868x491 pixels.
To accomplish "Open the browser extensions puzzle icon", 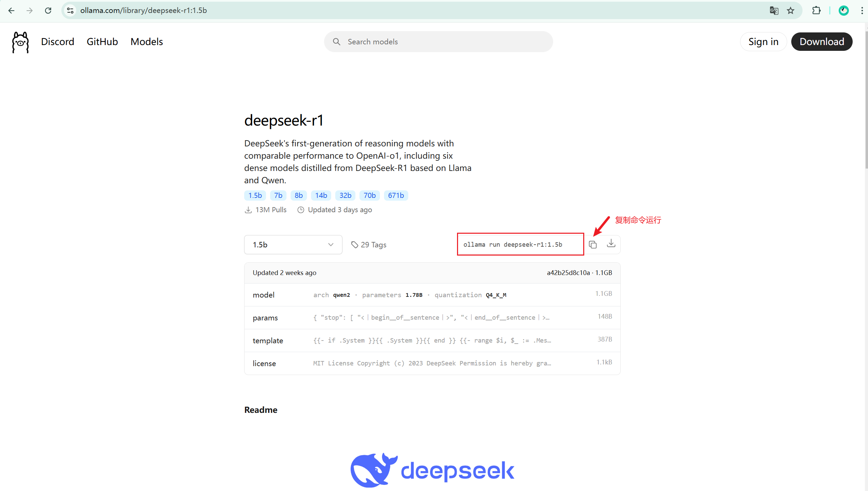I will point(816,11).
